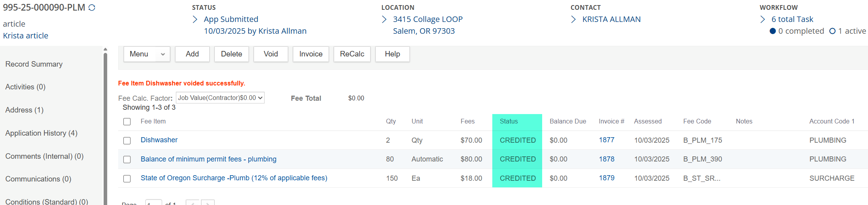Tick the select-all fee items checkbox

click(x=127, y=122)
